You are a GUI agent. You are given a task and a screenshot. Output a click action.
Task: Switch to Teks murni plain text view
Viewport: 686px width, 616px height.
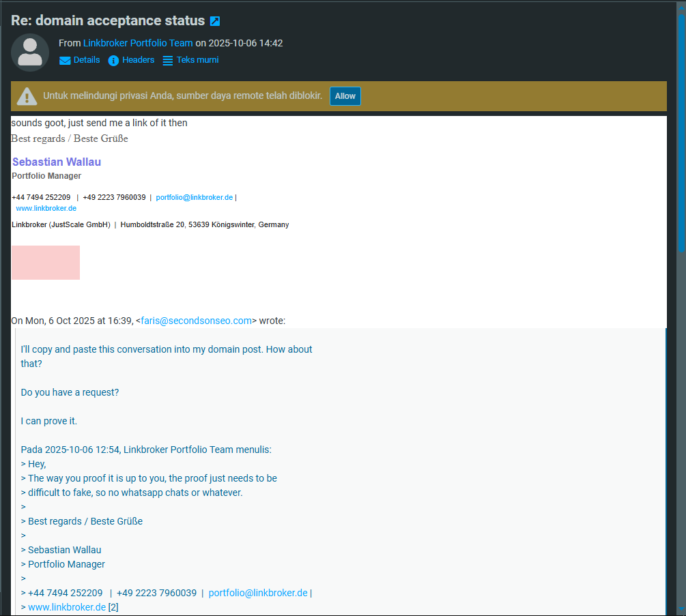197,60
